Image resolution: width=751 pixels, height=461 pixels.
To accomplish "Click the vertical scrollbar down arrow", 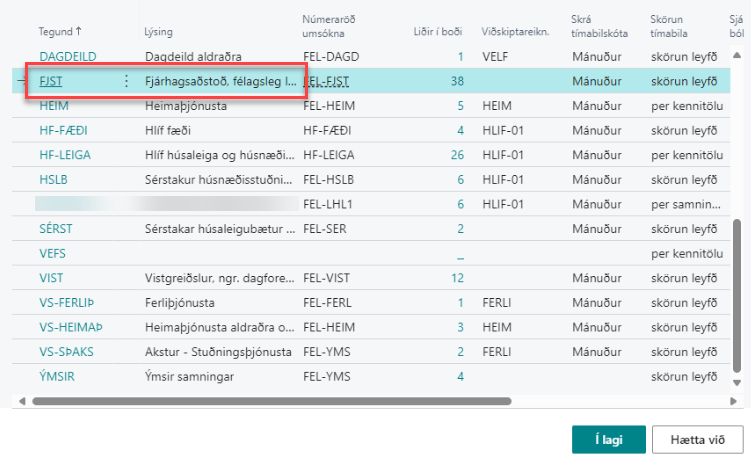I will pos(738,383).
